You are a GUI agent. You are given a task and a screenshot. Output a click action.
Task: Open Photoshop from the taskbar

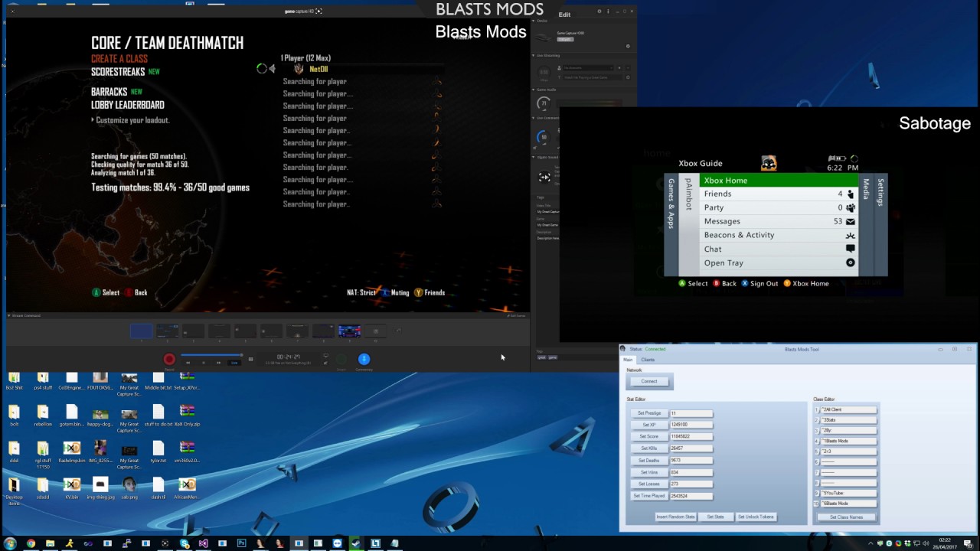pos(241,543)
